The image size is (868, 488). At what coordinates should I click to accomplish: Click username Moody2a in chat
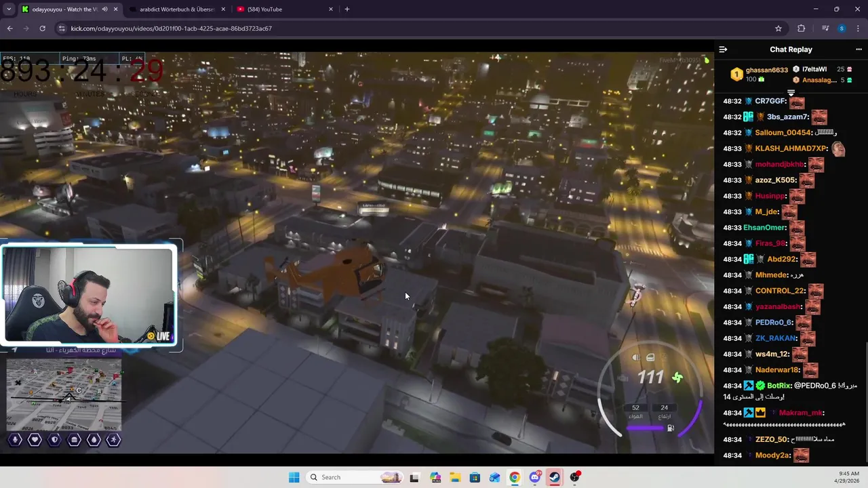coord(772,455)
